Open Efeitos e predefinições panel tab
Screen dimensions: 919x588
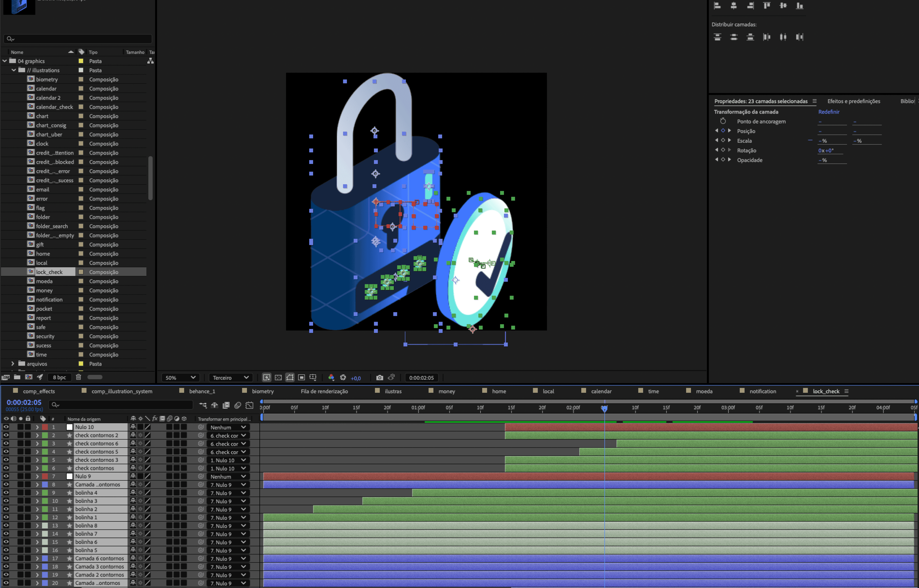[x=853, y=101]
